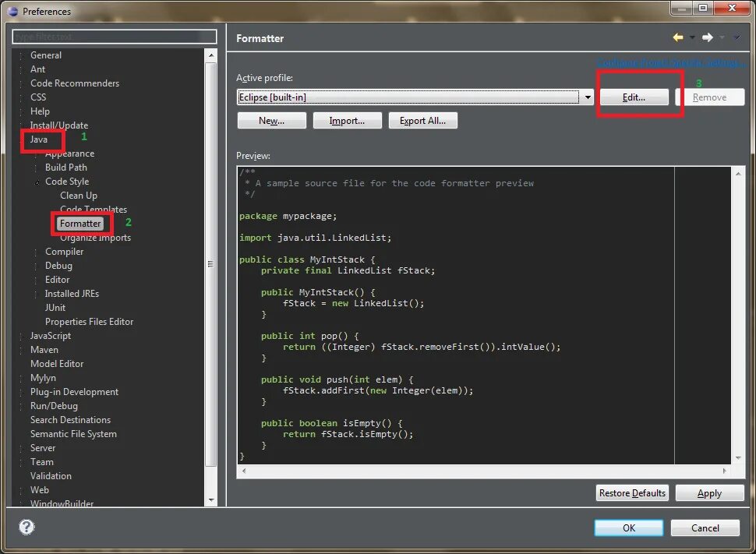Select the Eclipse [built-in] profile combo box
756x554 pixels.
point(415,97)
